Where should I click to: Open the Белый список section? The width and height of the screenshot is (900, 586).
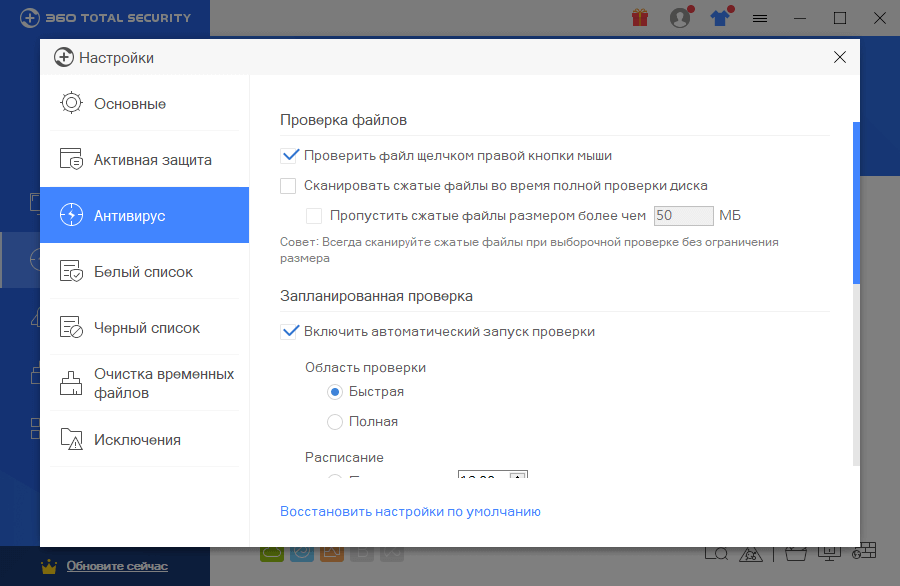pyautogui.click(x=144, y=272)
